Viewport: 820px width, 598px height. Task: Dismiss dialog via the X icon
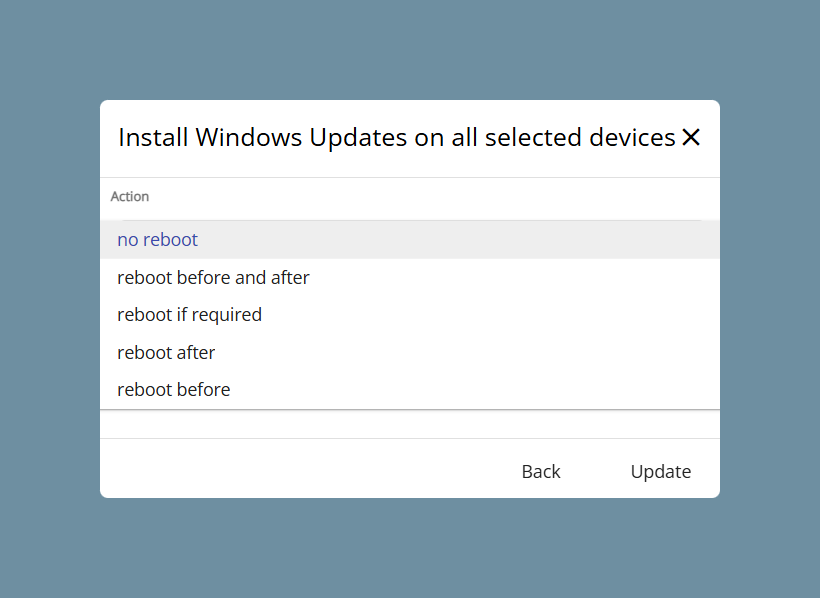pos(690,138)
